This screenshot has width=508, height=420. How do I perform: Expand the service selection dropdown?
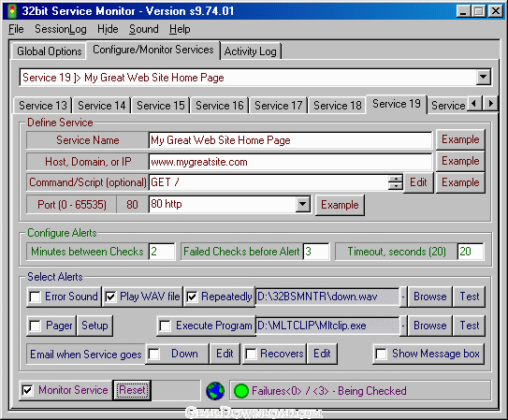pos(483,77)
